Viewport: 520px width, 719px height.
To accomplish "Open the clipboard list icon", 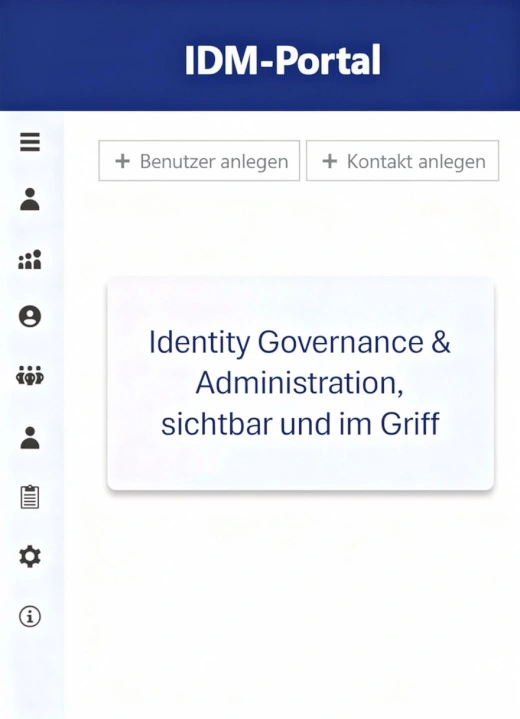I will (x=30, y=497).
